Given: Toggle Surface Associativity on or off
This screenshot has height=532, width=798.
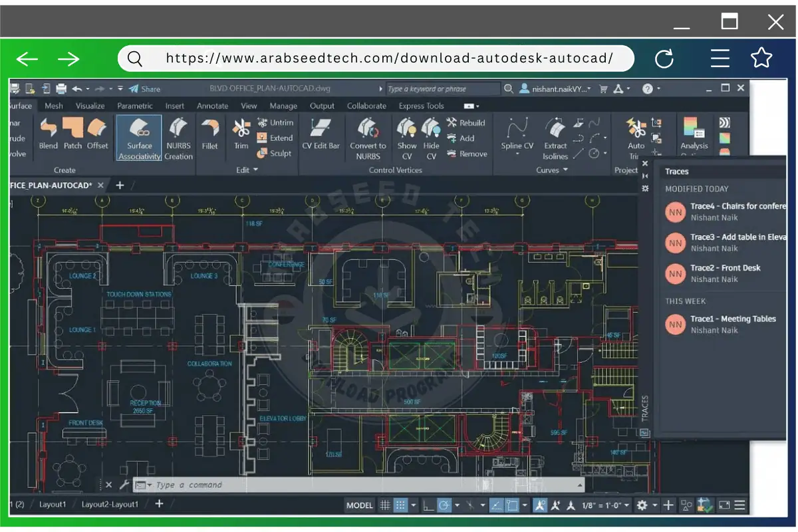Looking at the screenshot, I should click(138, 136).
